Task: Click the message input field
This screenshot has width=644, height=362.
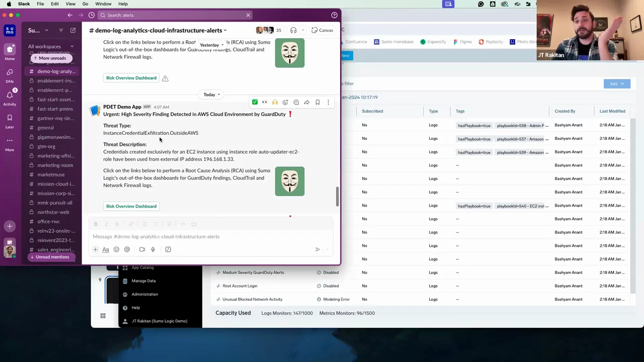Action: coord(211,236)
